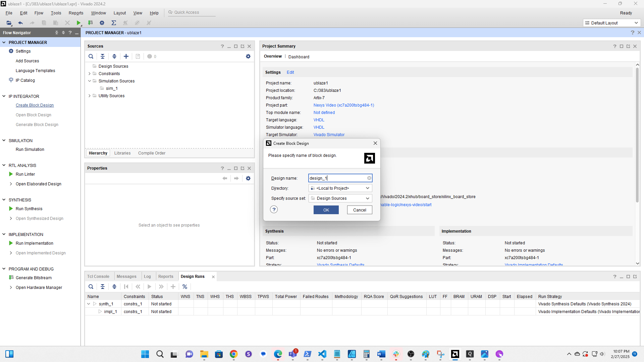Image resolution: width=644 pixels, height=362 pixels.
Task: Open the Directory dropdown
Action: tap(367, 188)
